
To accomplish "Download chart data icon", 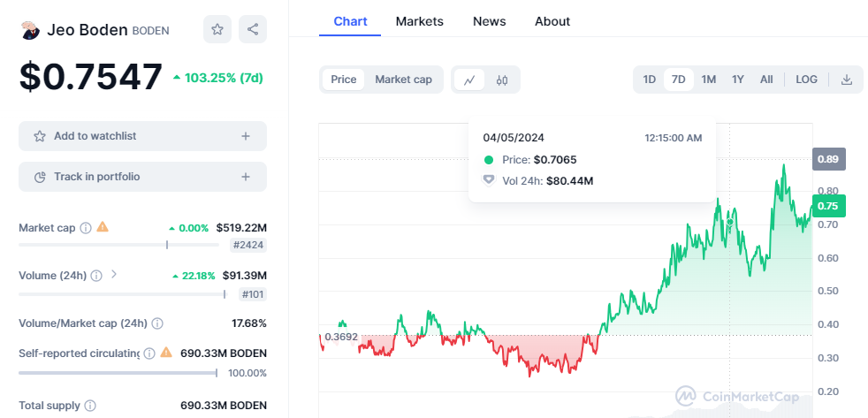I will click(x=847, y=80).
